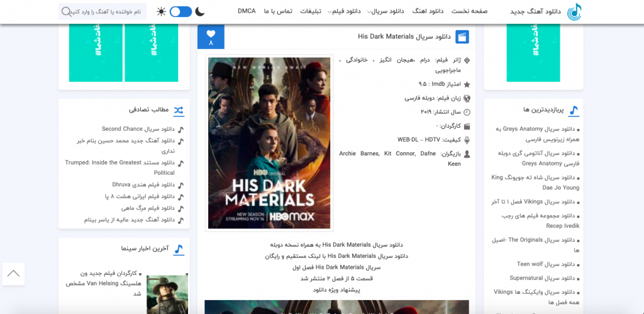Click the sun light-mode icon
The height and width of the screenshot is (314, 644).
[x=162, y=11]
